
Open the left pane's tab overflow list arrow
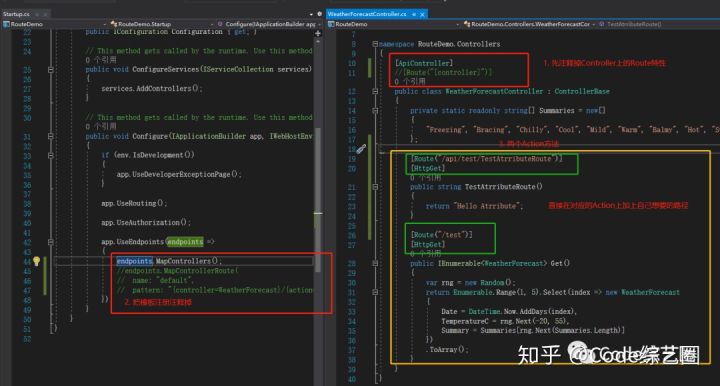(x=311, y=14)
